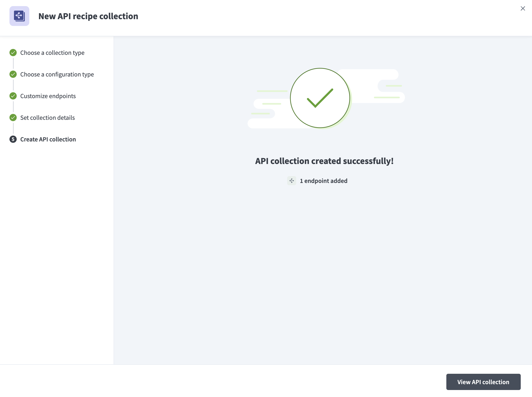Select the Create API collection step
The height and width of the screenshot is (397, 532).
[x=48, y=139]
